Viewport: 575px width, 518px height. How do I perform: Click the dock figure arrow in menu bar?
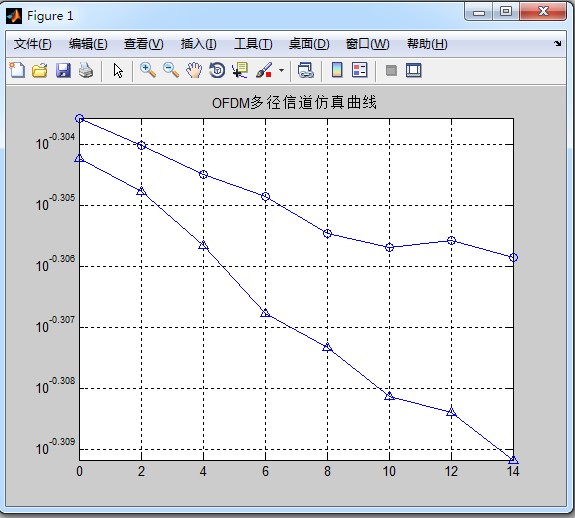[558, 43]
